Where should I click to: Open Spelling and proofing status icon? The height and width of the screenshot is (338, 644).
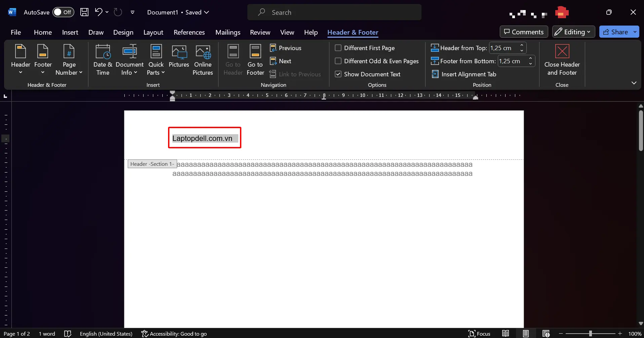(x=68, y=334)
